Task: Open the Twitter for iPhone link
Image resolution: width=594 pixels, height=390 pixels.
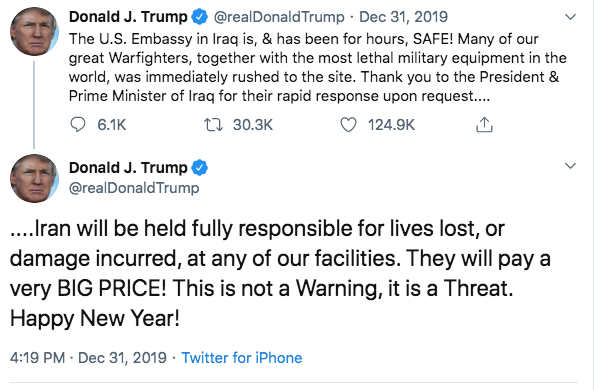Action: pyautogui.click(x=242, y=358)
